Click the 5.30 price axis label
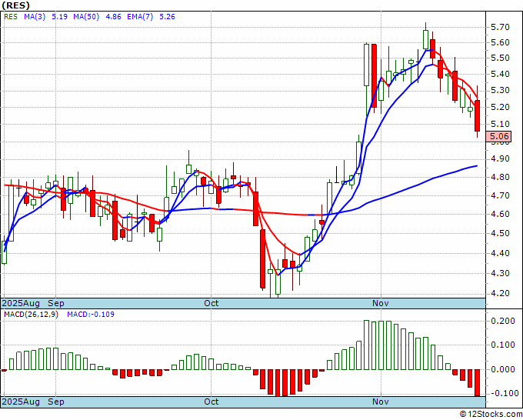This screenshot has width=523, height=420. [501, 91]
